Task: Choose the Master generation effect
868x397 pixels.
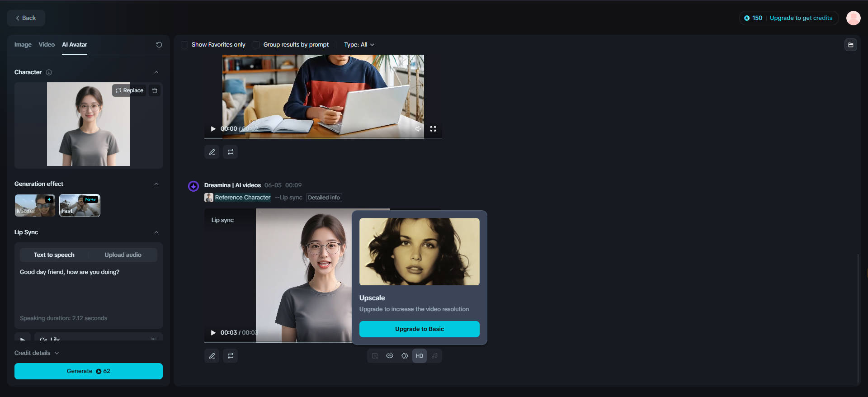Action: pyautogui.click(x=35, y=205)
